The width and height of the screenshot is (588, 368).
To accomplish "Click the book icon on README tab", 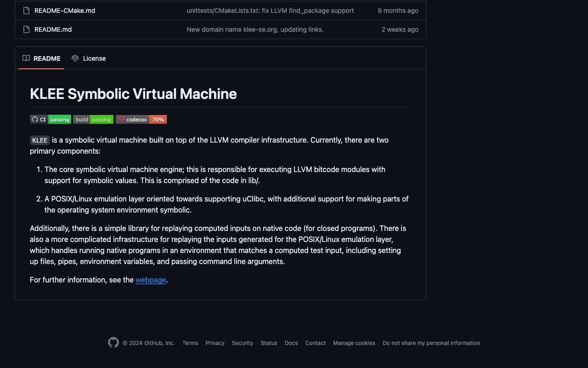I will coord(26,58).
